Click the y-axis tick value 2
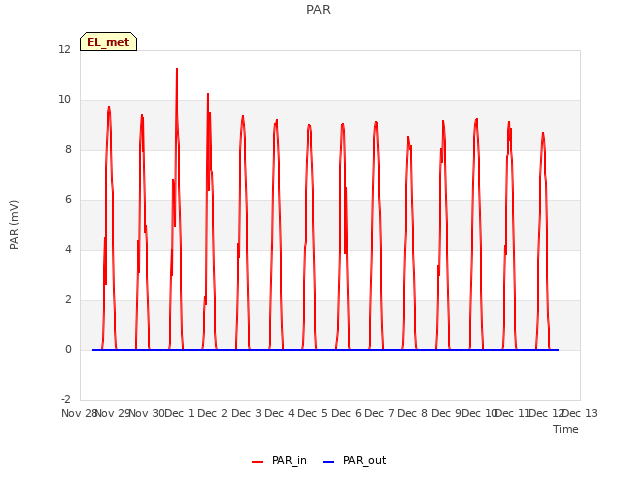Screen dimensions: 640x480 click(x=68, y=299)
